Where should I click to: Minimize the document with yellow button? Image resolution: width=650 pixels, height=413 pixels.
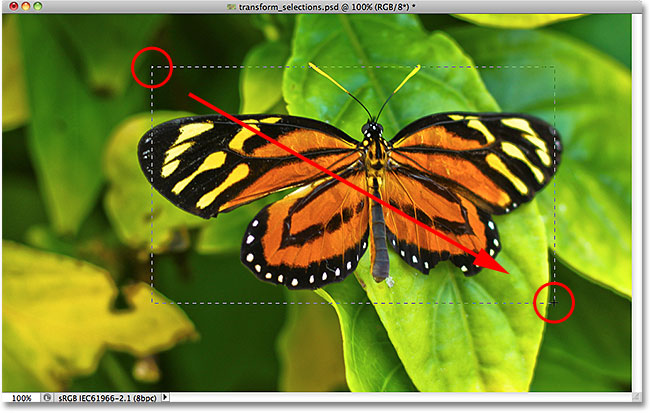point(26,6)
